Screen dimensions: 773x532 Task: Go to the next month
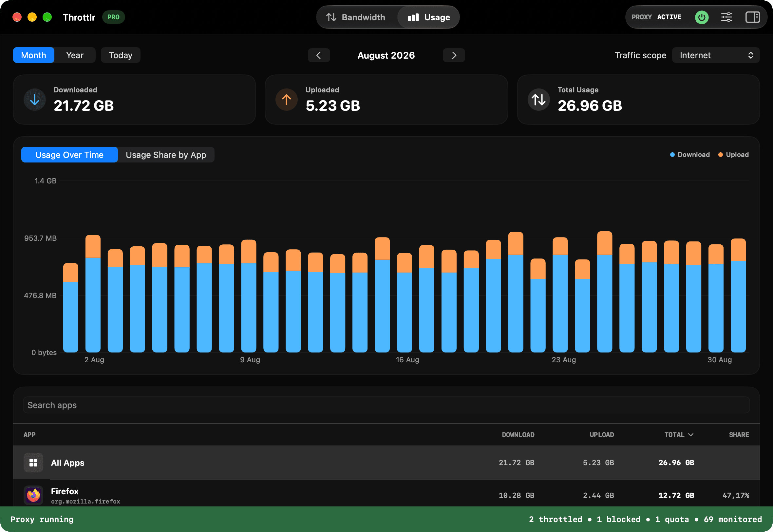[x=454, y=55]
